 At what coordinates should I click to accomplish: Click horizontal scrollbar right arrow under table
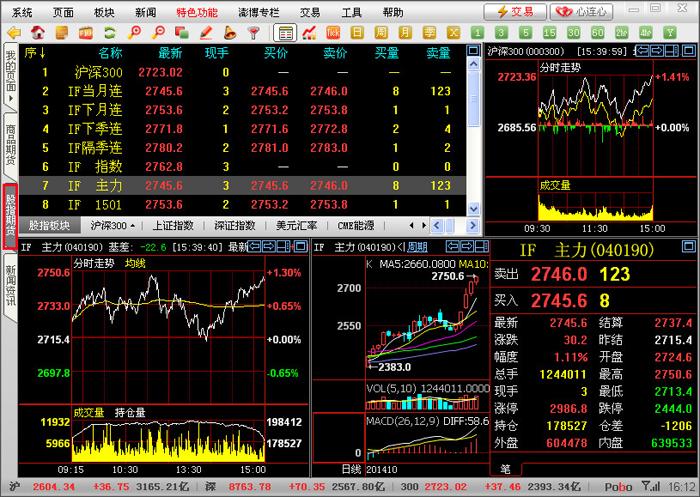click(473, 226)
